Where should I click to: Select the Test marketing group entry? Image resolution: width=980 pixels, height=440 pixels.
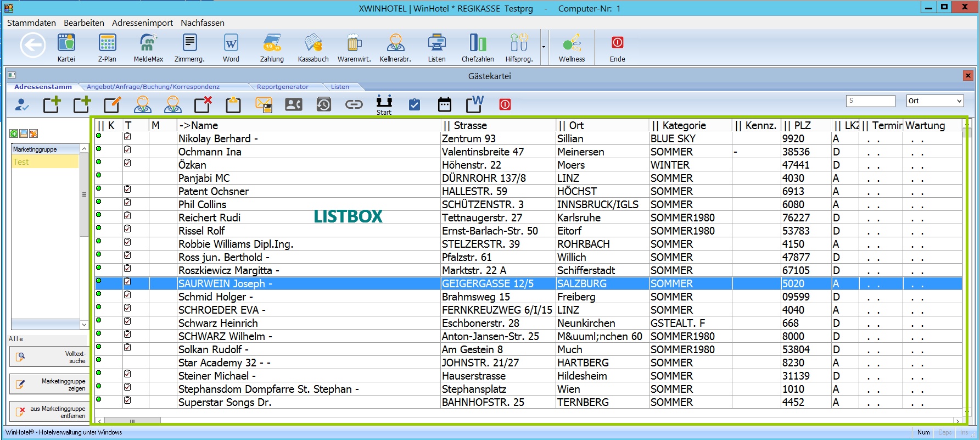click(x=46, y=162)
